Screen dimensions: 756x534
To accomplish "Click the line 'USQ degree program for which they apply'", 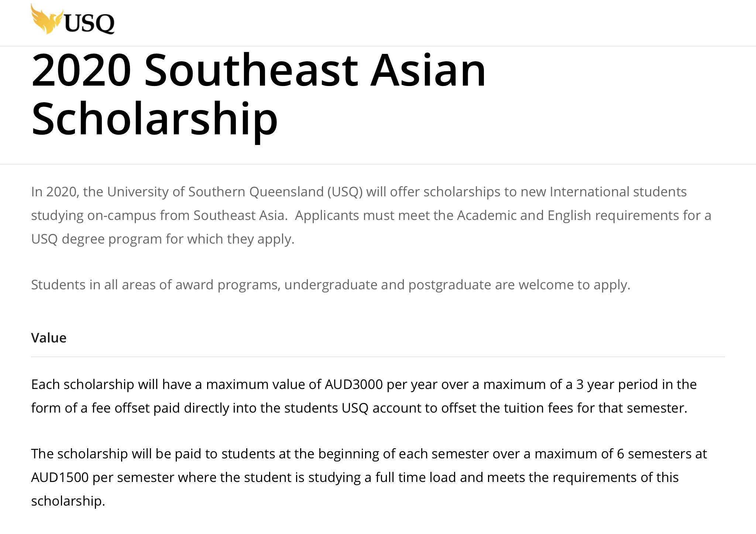I will pos(163,239).
